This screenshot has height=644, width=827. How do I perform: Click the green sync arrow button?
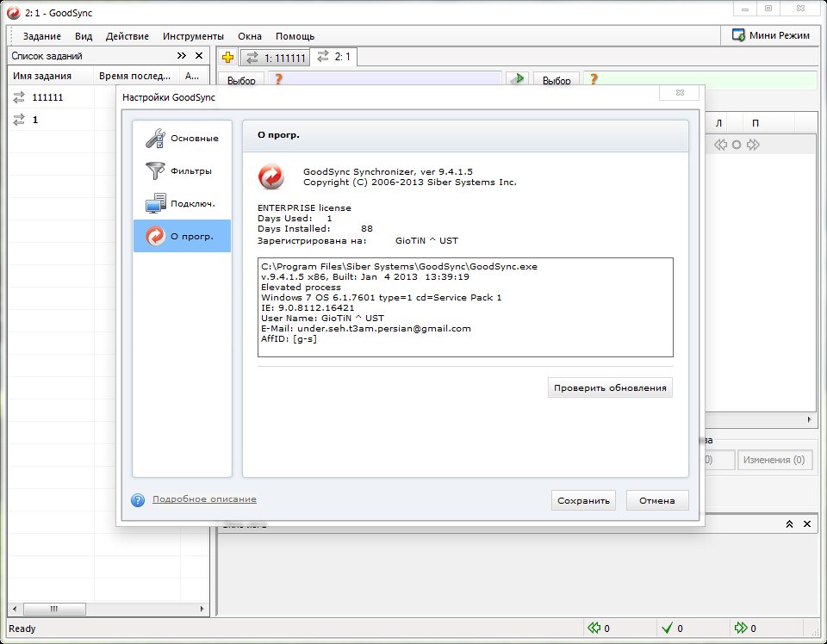pos(516,80)
